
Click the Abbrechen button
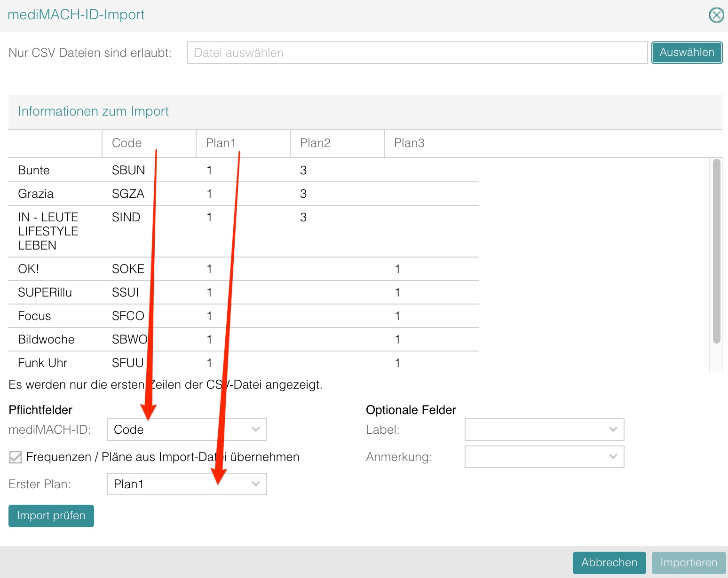pos(609,562)
